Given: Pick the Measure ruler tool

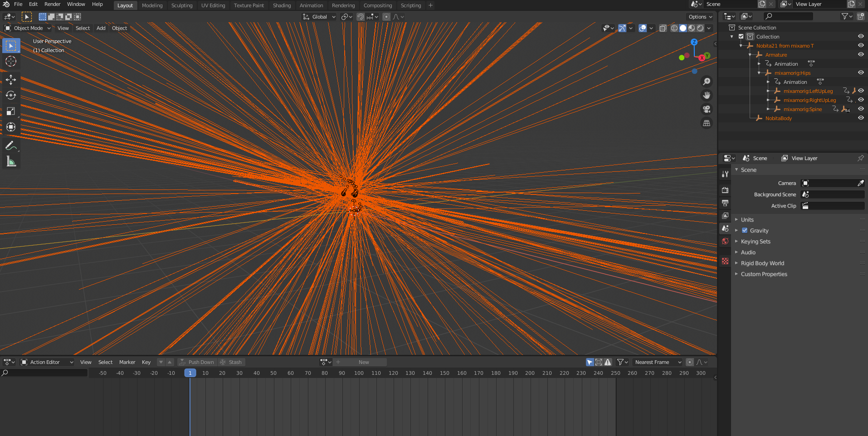Looking at the screenshot, I should [11, 162].
